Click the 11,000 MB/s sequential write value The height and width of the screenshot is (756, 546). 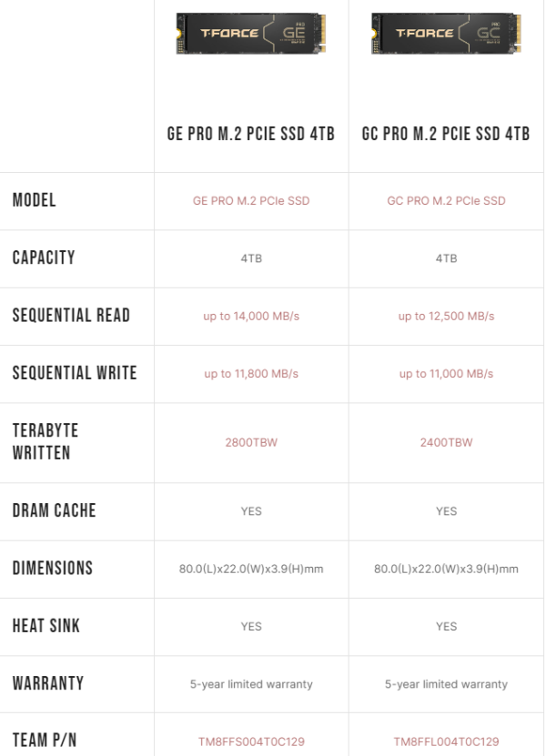coord(446,374)
